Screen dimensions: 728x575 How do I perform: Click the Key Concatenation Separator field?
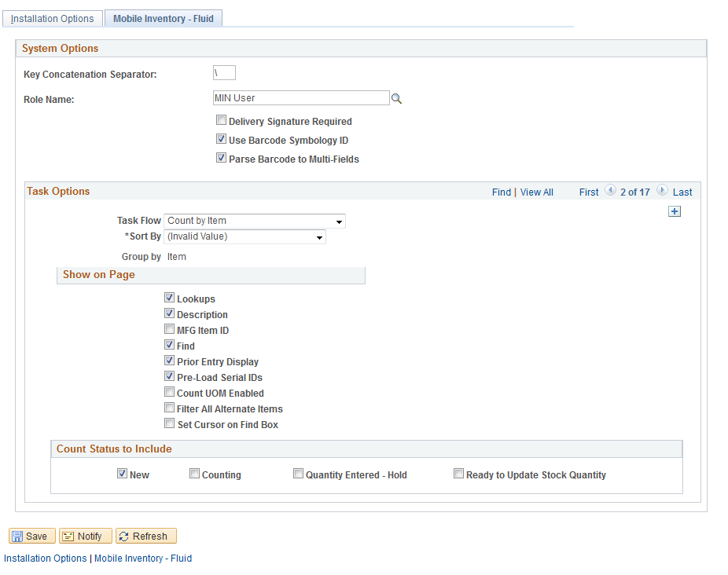coord(224,72)
